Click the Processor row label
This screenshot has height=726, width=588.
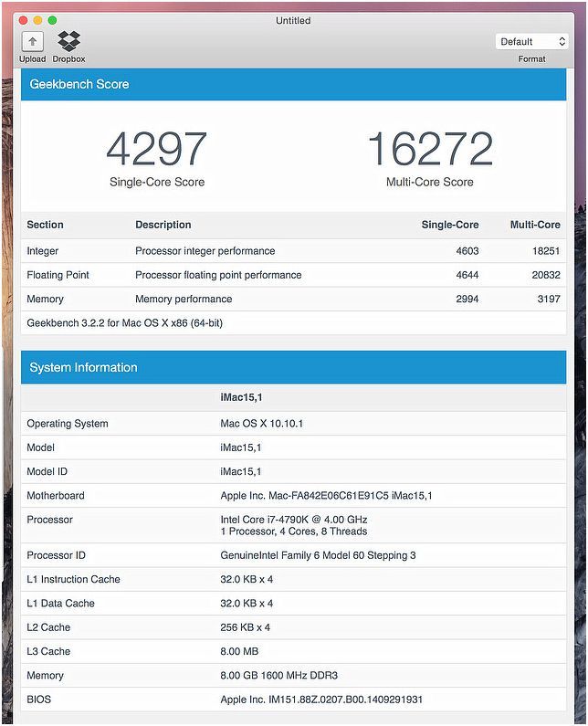point(49,520)
